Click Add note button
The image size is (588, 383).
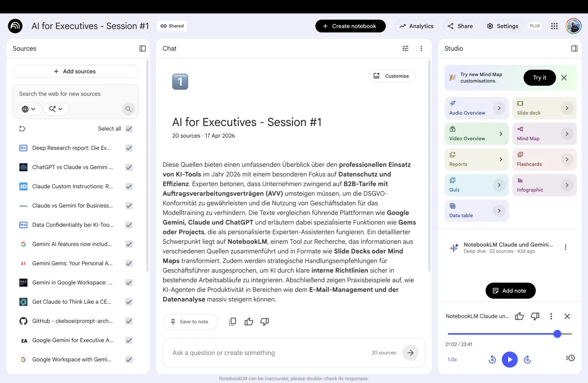[x=511, y=291]
